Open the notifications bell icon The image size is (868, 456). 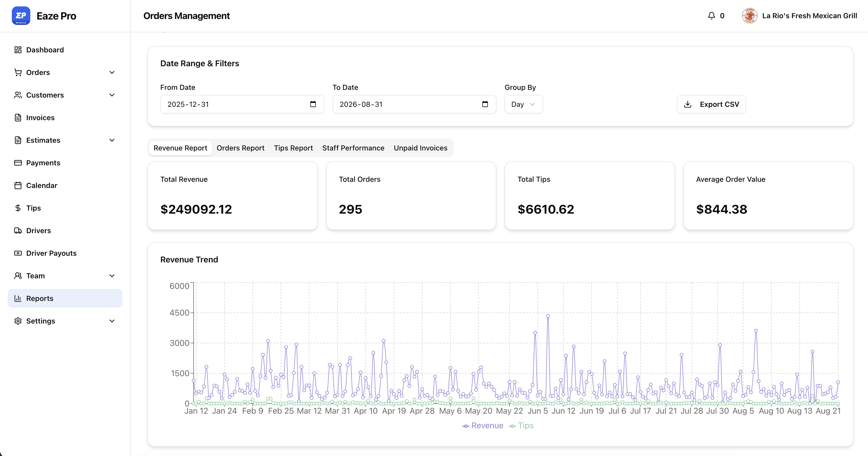711,16
